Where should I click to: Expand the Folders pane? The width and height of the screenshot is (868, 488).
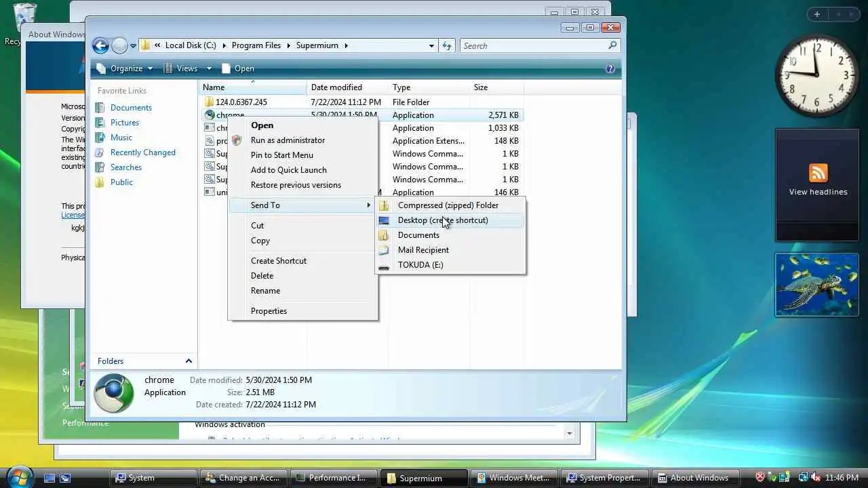pyautogui.click(x=189, y=361)
